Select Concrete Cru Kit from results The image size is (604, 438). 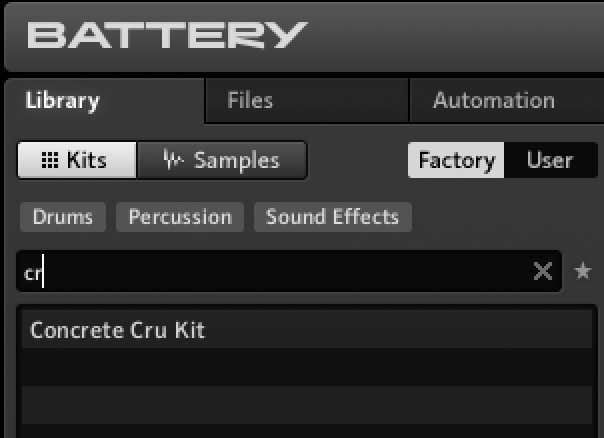coord(118,330)
